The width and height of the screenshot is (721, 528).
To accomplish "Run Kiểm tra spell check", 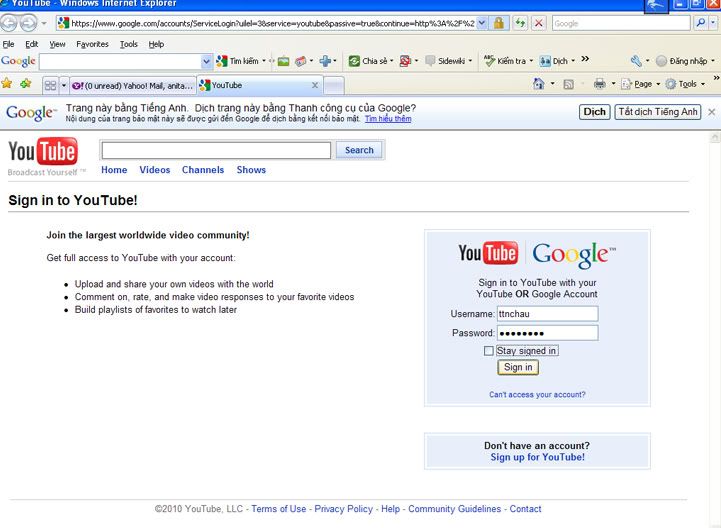I will point(505,61).
